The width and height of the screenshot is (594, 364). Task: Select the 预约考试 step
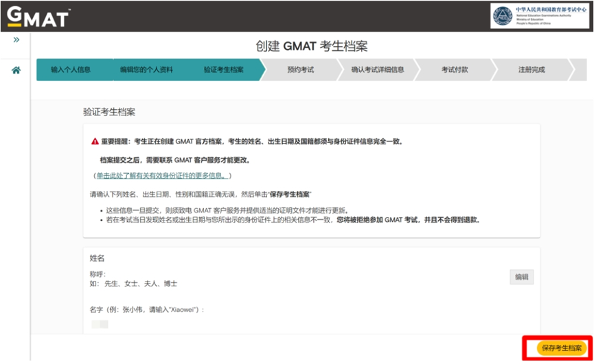(300, 69)
